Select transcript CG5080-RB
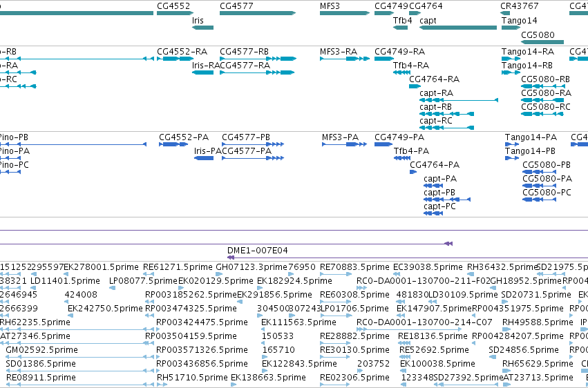Screen dimensions: 588x388 click(542, 86)
